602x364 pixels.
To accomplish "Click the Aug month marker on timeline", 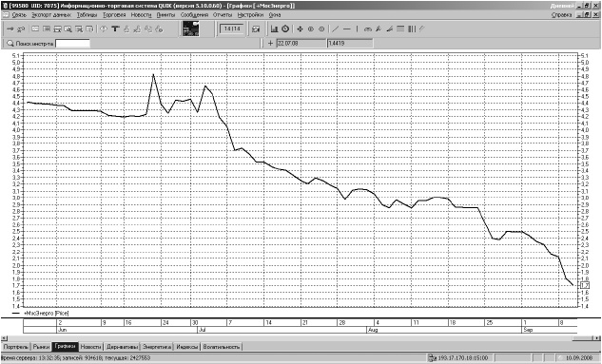I will pos(373,330).
